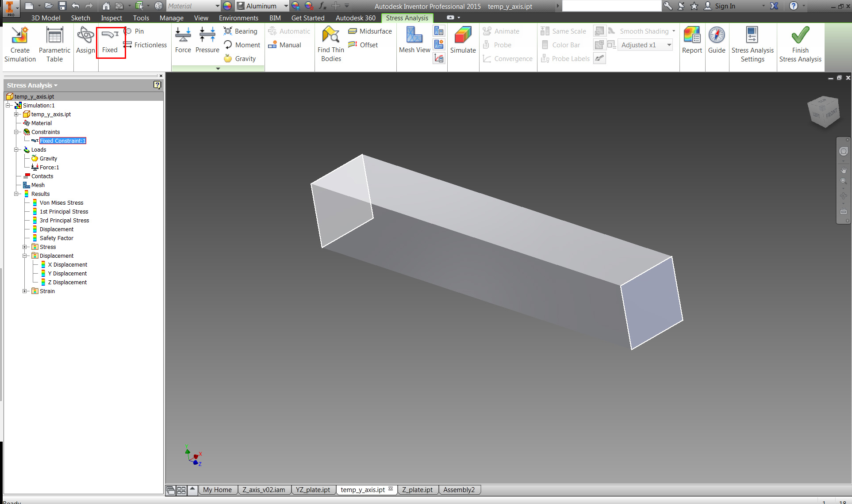
Task: Expand the Strain results folder
Action: coord(25,291)
